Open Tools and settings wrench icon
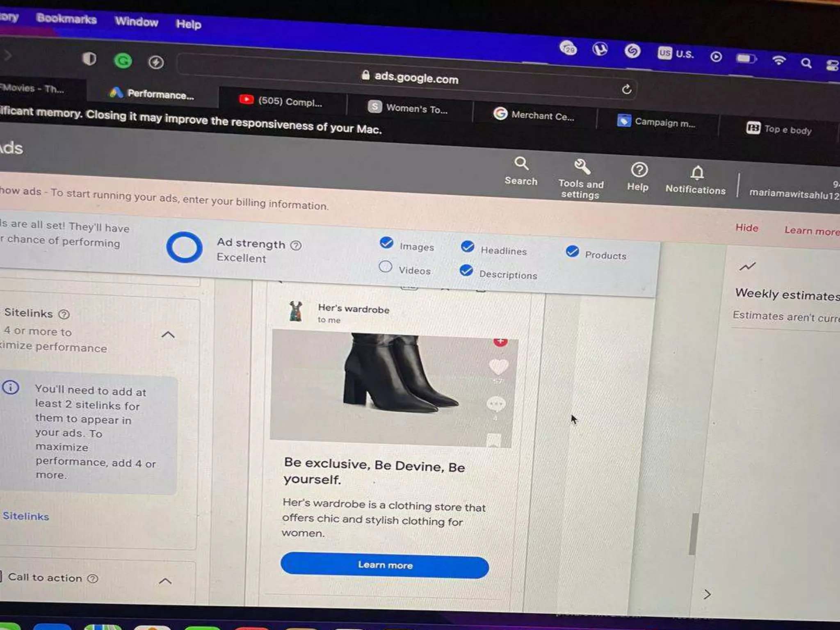Screen dimensions: 840x630 tap(582, 167)
